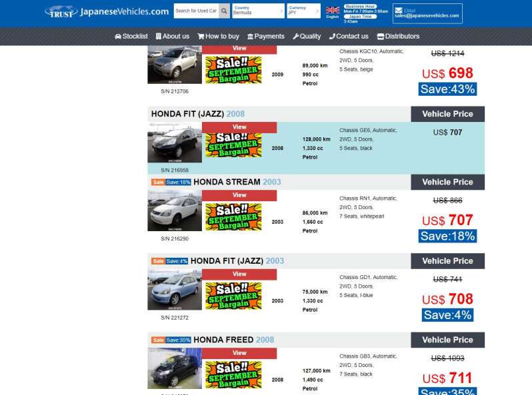Click the S/N 221272 serial number
This screenshot has width=532, height=395.
(x=175, y=318)
